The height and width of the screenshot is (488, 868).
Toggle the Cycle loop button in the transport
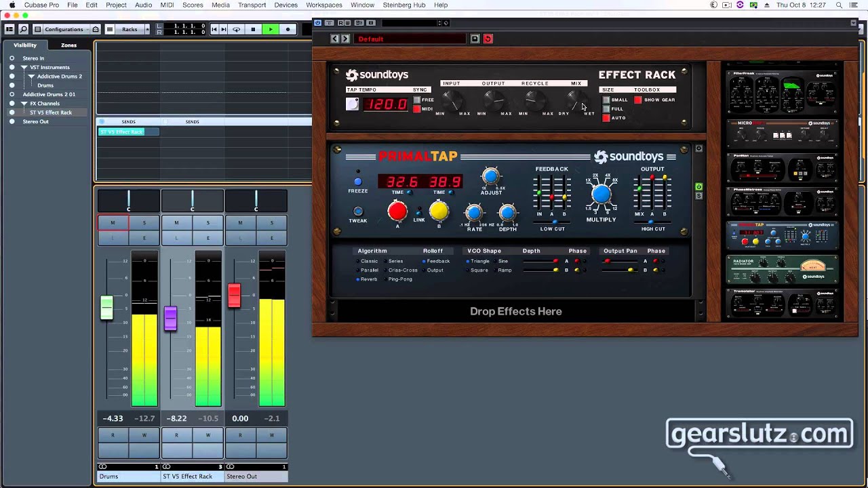pyautogui.click(x=237, y=29)
